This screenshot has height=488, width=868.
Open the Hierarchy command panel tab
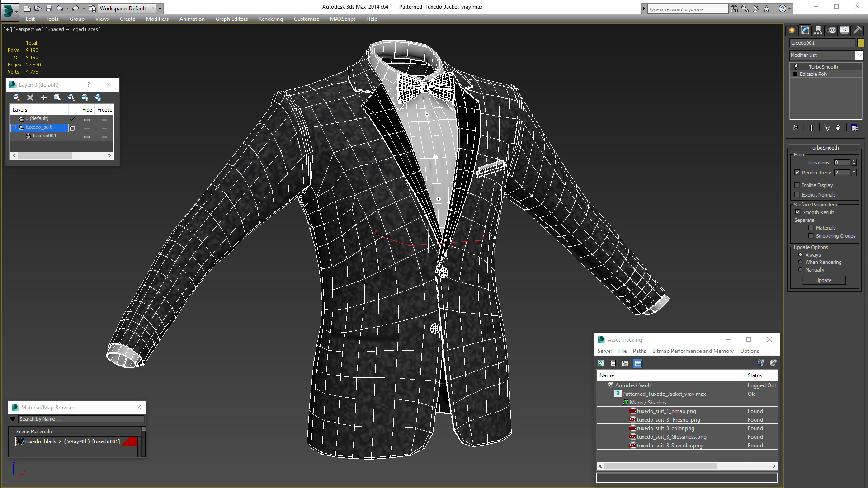818,30
